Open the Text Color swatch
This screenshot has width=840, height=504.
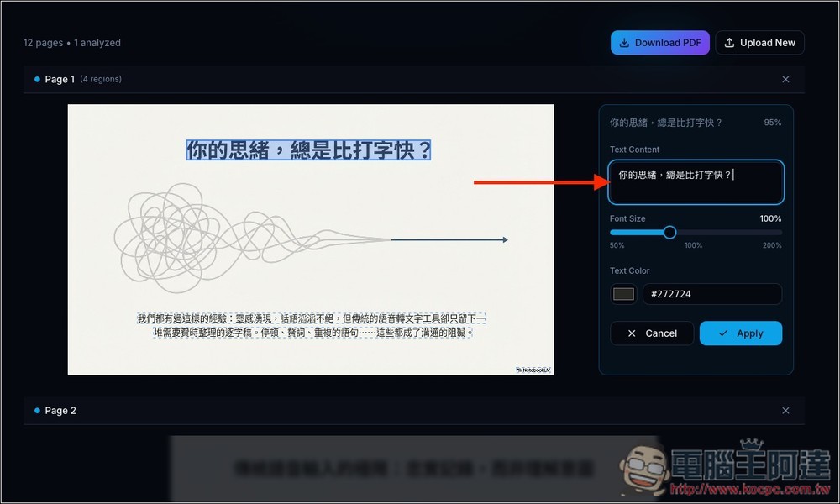pos(623,293)
